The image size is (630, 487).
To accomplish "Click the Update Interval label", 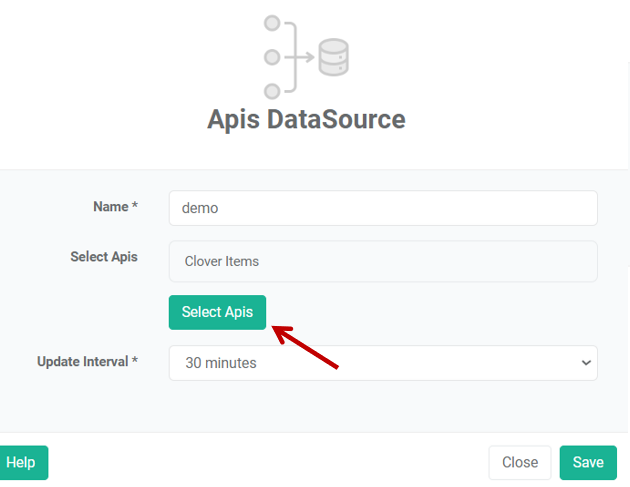I will tap(87, 362).
